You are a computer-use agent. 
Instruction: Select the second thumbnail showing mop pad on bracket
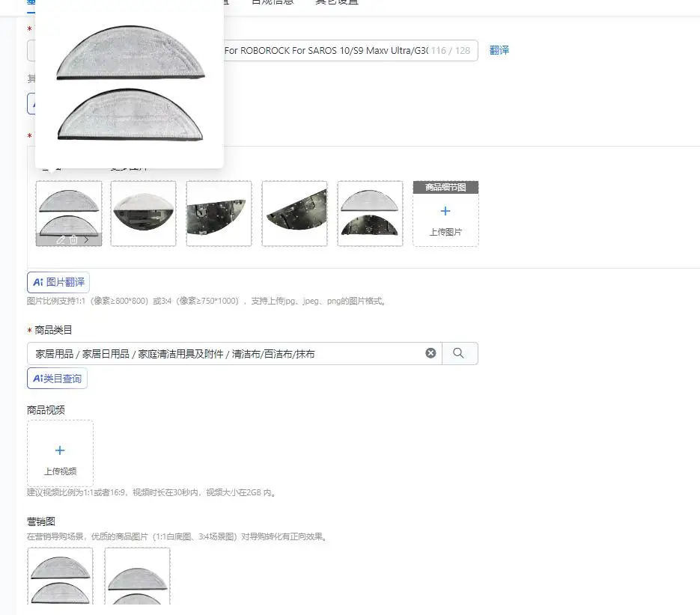click(143, 213)
